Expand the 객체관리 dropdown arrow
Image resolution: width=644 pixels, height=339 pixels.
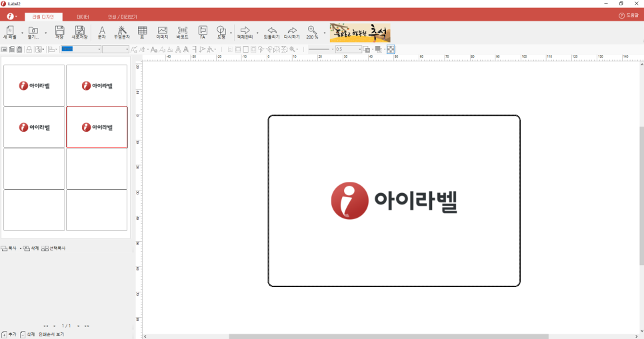[257, 33]
